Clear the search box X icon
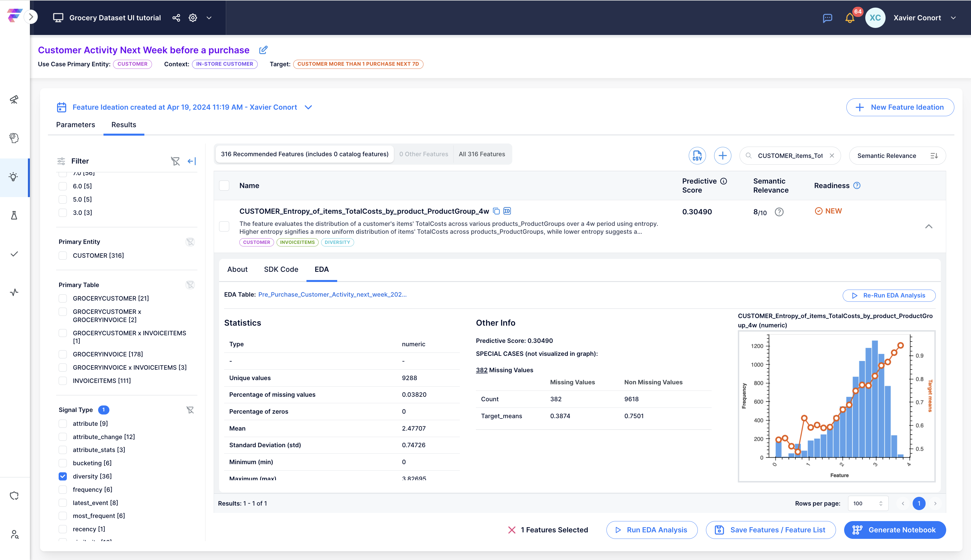 832,156
